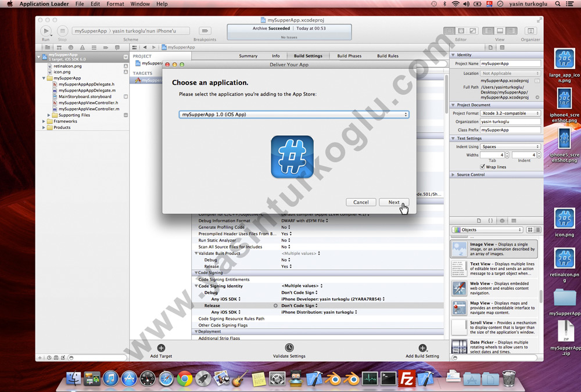
Task: Select mySupperAppAppDelegate.m file
Action: tap(87, 91)
